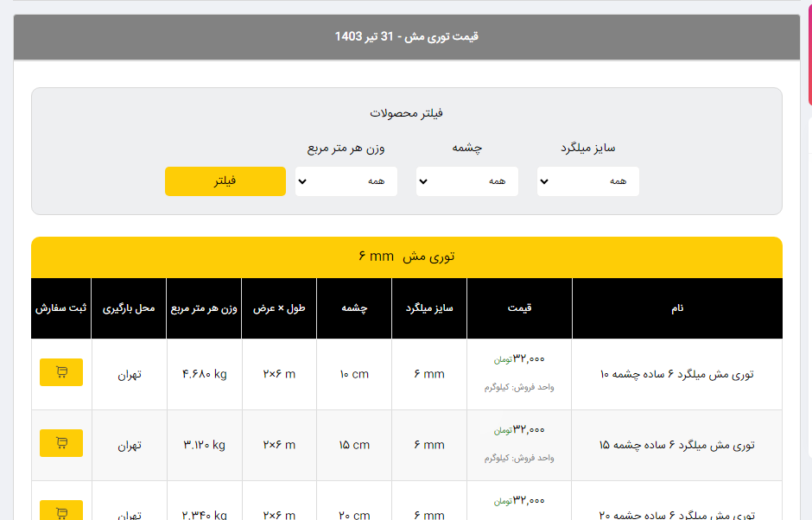Click the طول × عرض column header
The image size is (812, 520).
click(x=279, y=308)
